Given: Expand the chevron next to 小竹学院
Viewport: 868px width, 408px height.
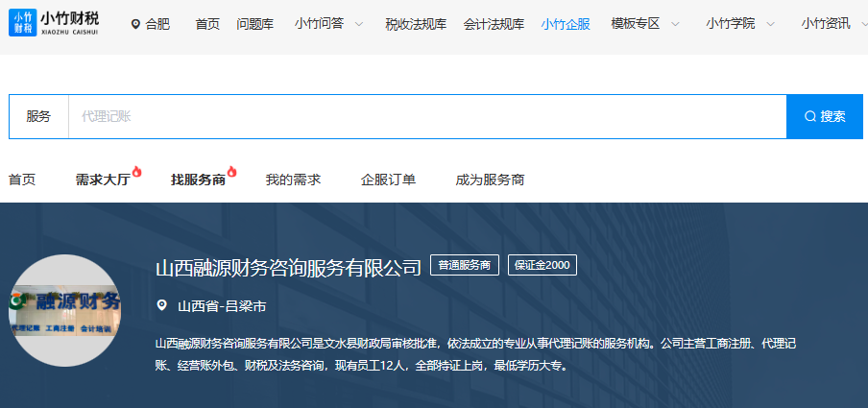Looking at the screenshot, I should (x=770, y=24).
